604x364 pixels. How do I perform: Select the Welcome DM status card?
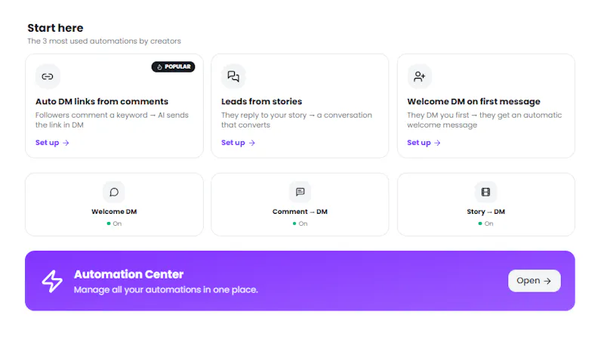[114, 205]
